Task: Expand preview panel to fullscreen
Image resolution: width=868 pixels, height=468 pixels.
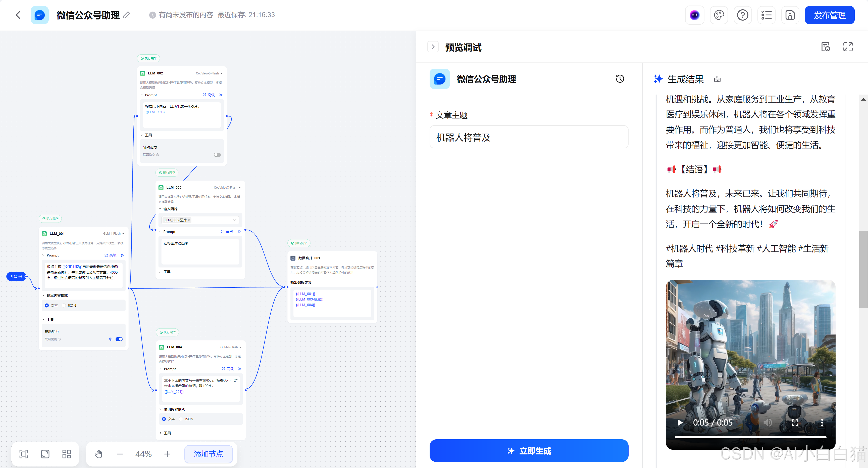Action: [848, 47]
